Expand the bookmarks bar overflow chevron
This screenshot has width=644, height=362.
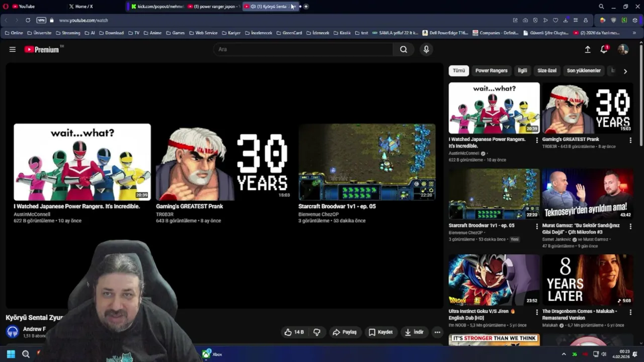tap(634, 33)
